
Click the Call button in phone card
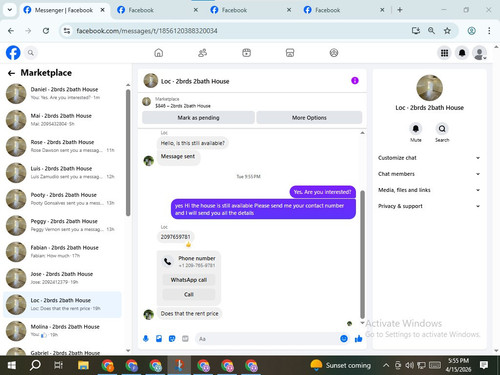pos(189,294)
